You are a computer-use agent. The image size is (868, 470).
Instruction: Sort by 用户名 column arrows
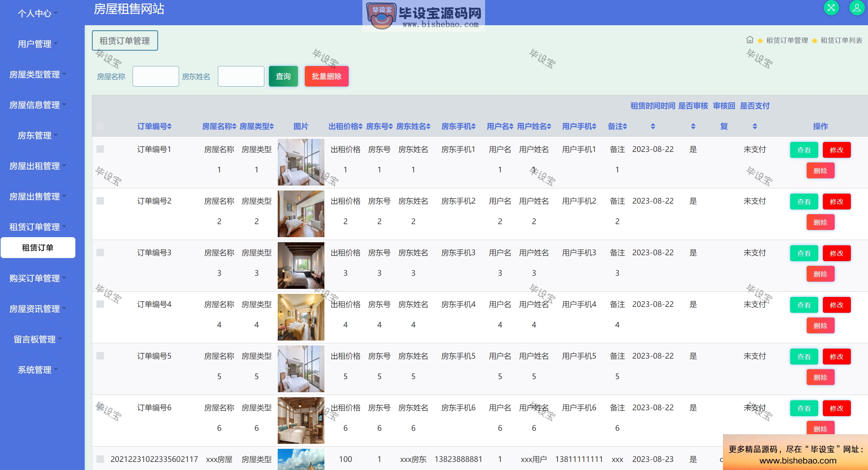pyautogui.click(x=511, y=126)
